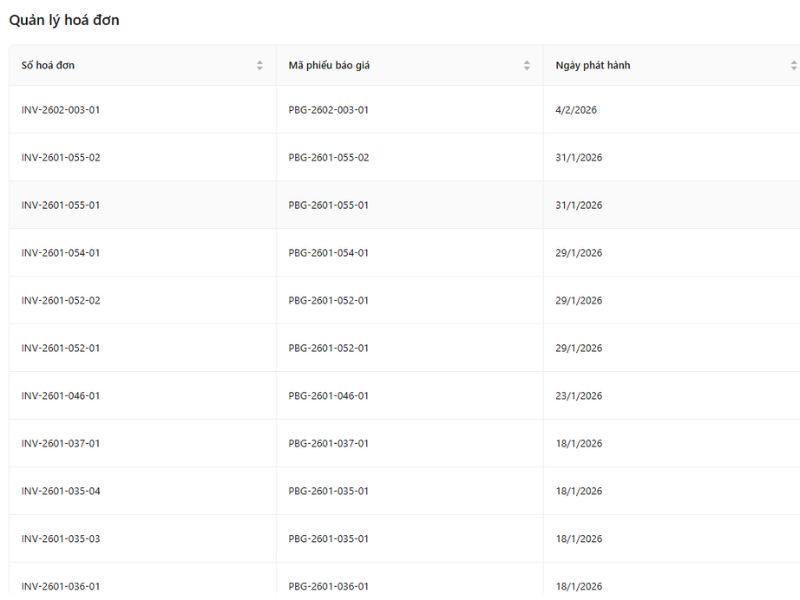
Task: Click invoice INV-2601-035-04
Action: [61, 491]
